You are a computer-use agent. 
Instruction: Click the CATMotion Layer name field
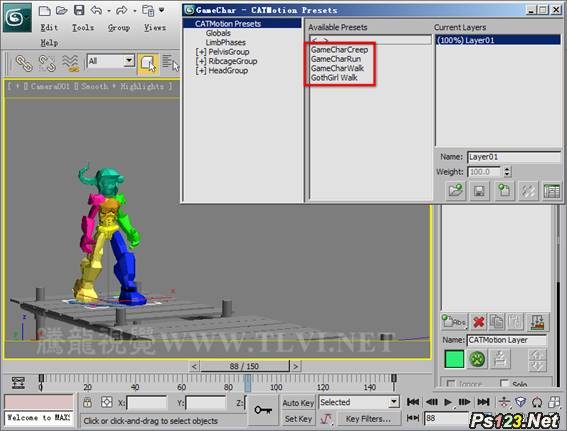click(x=507, y=340)
